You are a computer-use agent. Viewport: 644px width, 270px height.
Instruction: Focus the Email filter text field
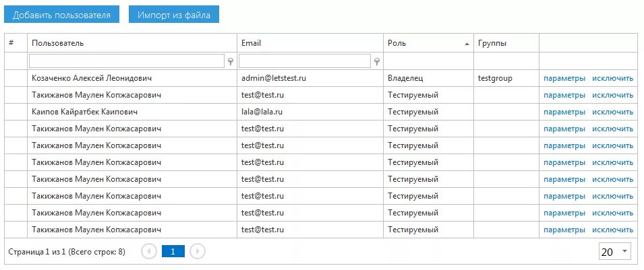click(x=305, y=61)
